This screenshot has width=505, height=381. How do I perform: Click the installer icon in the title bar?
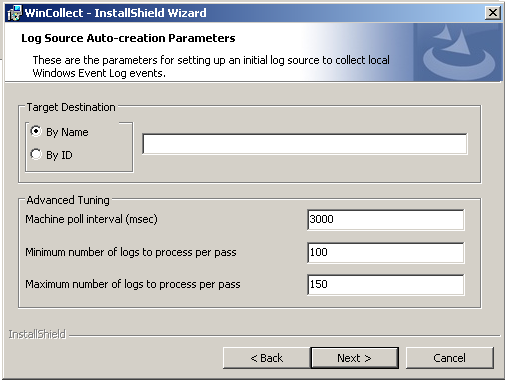14,13
